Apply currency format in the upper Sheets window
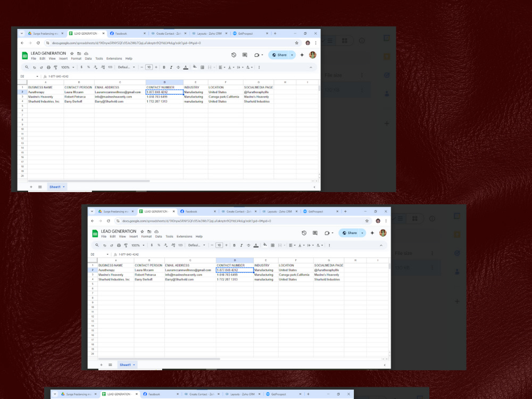This screenshot has width=532, height=399. [x=81, y=67]
